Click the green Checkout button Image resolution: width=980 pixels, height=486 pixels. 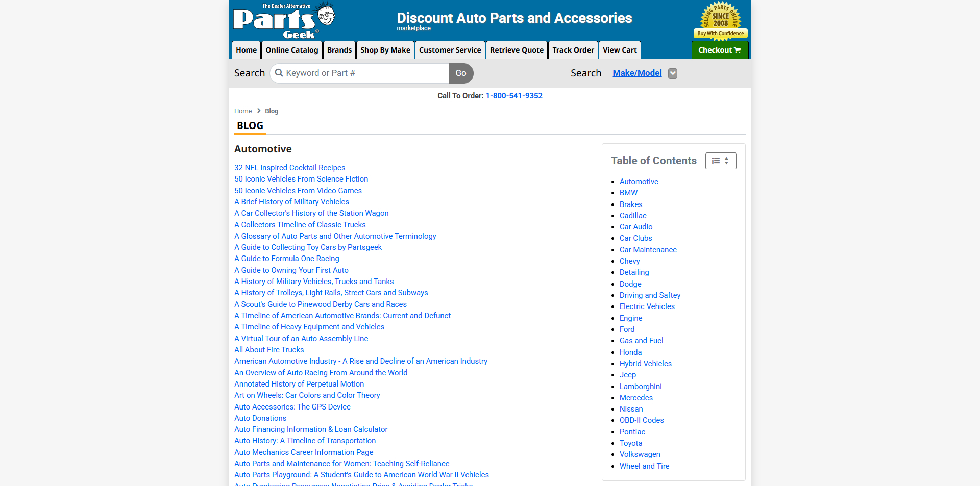[720, 50]
